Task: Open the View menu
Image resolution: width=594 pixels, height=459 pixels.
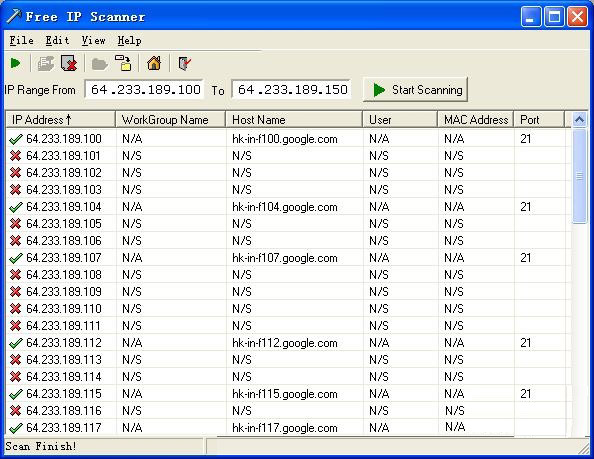Action: 93,41
